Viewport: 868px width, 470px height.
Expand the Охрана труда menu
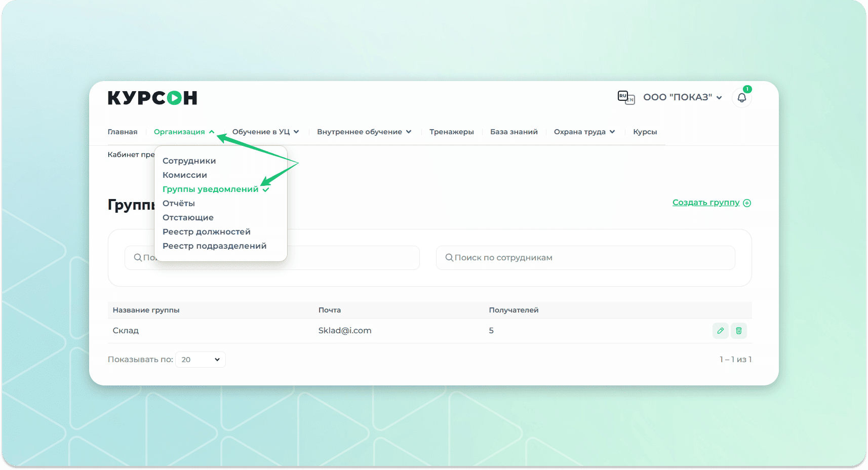coord(584,132)
